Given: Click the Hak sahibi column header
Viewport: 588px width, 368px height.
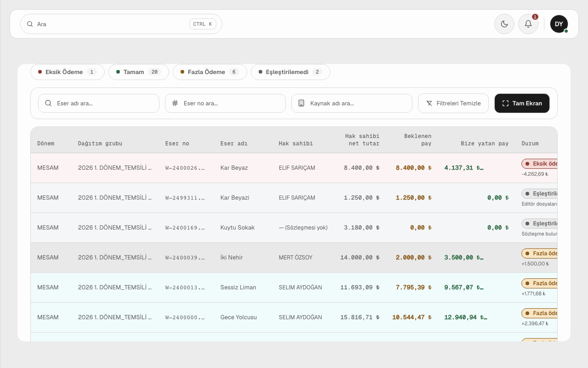Looking at the screenshot, I should (296, 144).
